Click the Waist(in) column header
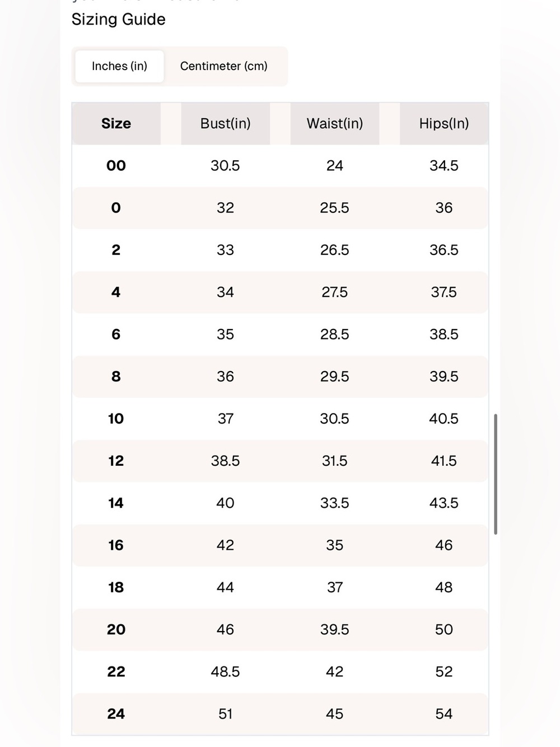Image resolution: width=560 pixels, height=747 pixels. (x=335, y=123)
